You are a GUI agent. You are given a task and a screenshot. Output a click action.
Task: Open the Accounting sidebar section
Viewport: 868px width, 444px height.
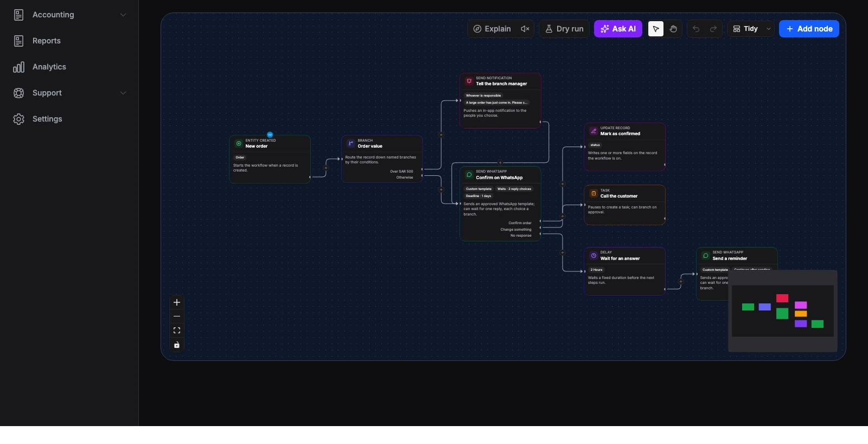(x=69, y=15)
